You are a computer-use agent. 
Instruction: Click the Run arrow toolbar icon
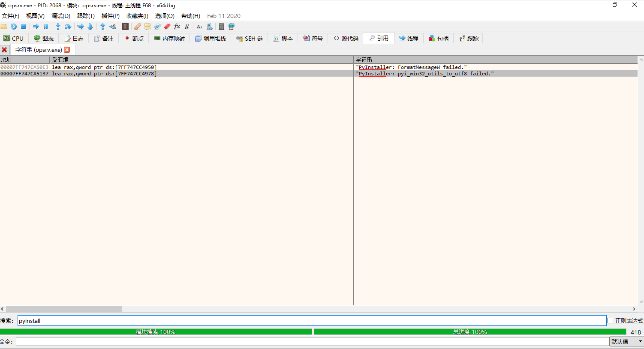tap(36, 27)
